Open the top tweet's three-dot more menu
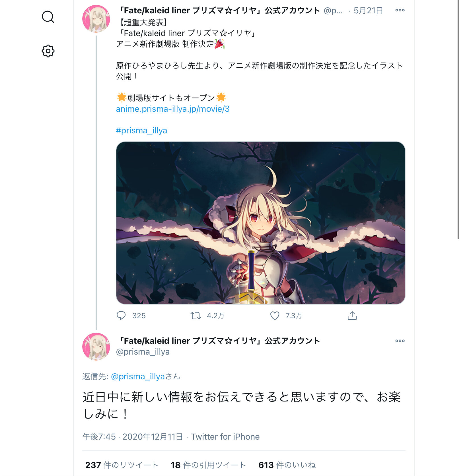This screenshot has width=461, height=476. tap(400, 10)
